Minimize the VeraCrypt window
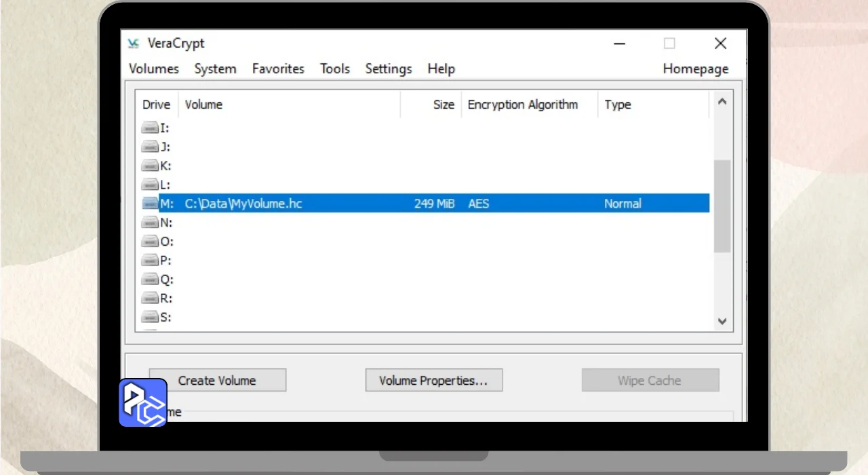The height and width of the screenshot is (475, 868). click(x=620, y=43)
